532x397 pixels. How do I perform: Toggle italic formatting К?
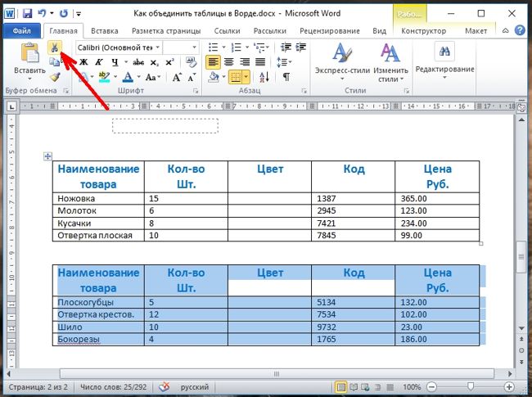point(99,62)
